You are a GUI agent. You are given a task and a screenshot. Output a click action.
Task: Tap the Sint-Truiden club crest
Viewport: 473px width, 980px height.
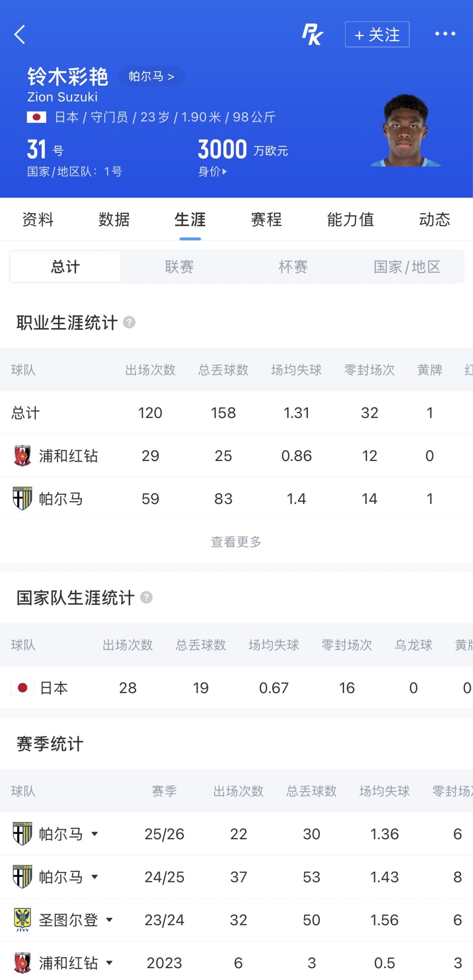[23, 920]
